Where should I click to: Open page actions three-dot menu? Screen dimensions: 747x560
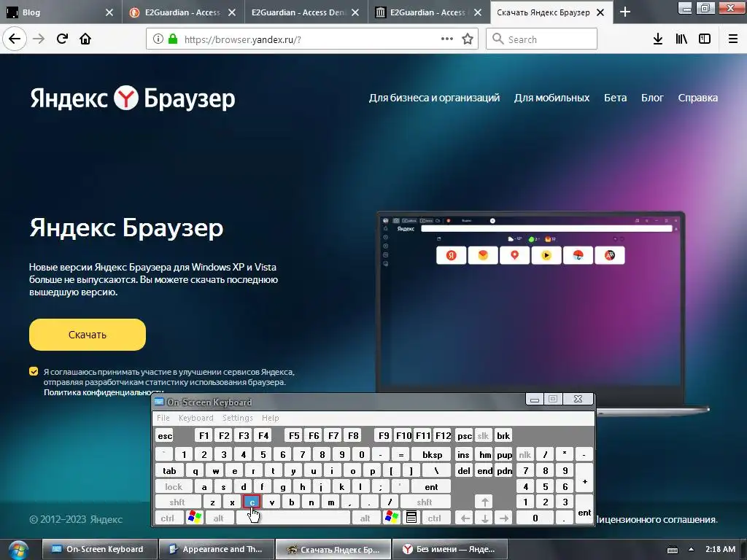(x=447, y=39)
